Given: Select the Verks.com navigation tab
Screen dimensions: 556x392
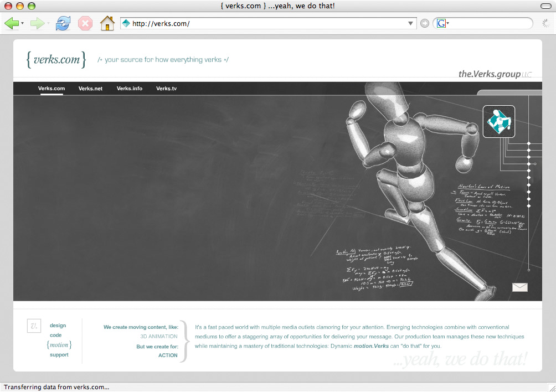Looking at the screenshot, I should click(52, 89).
